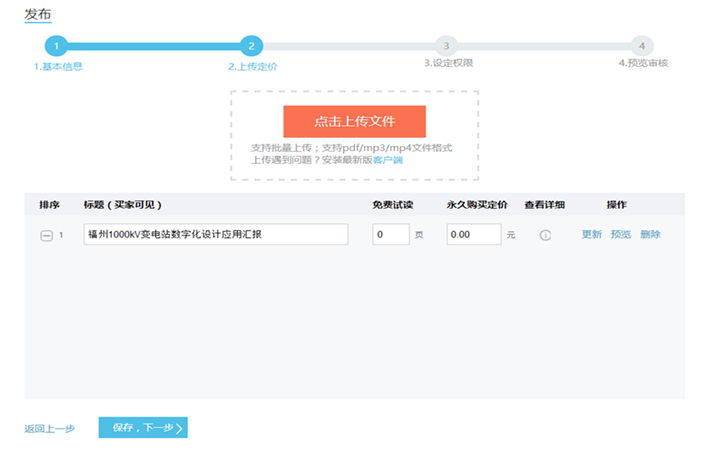Click the step 2 circle in progress bar
Viewport: 726px width, 450px height.
tap(252, 46)
